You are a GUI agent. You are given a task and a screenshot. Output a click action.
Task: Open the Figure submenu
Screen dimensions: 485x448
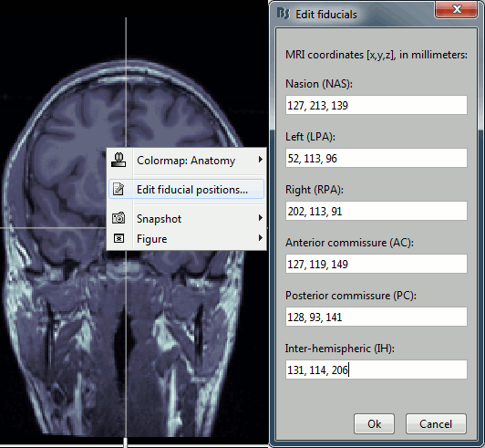pyautogui.click(x=187, y=238)
